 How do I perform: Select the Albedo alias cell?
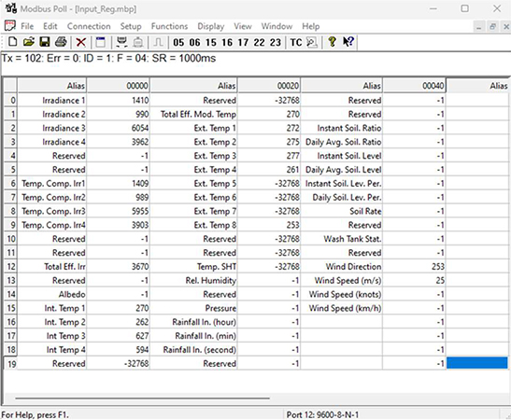(52, 294)
